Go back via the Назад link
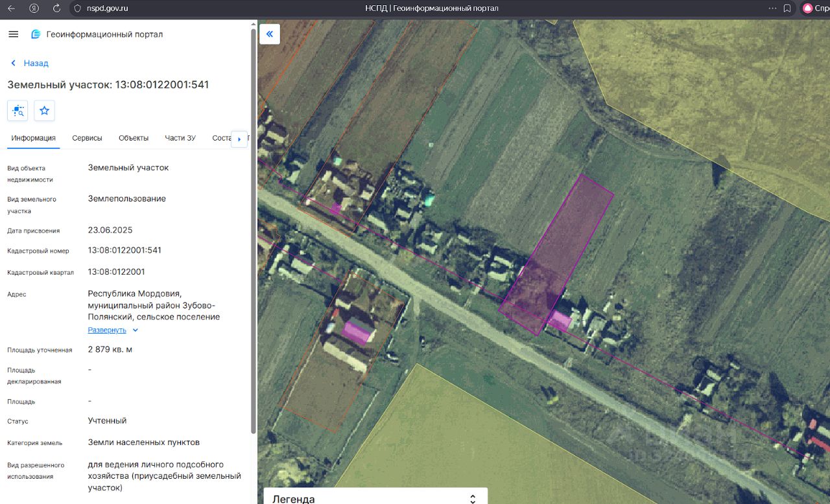 click(x=30, y=63)
